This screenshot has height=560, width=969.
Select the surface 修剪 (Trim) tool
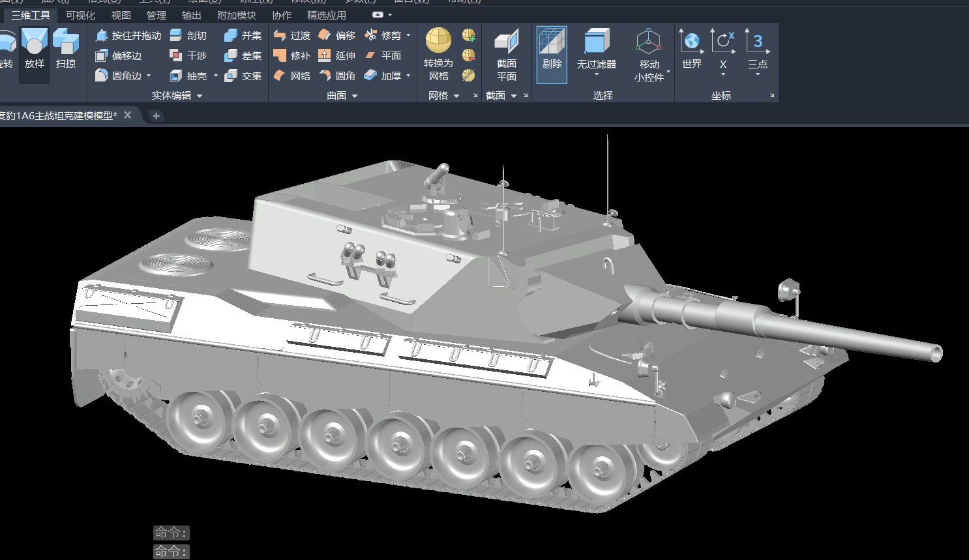click(383, 35)
